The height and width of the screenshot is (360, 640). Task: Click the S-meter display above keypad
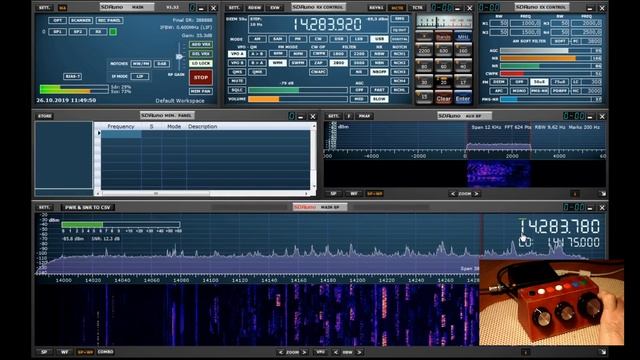pos(444,22)
